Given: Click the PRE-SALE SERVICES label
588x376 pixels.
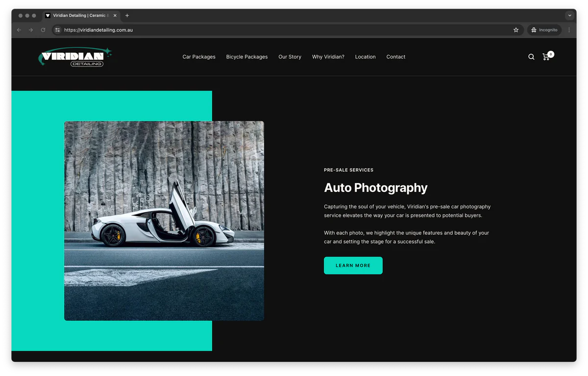Looking at the screenshot, I should [x=349, y=170].
